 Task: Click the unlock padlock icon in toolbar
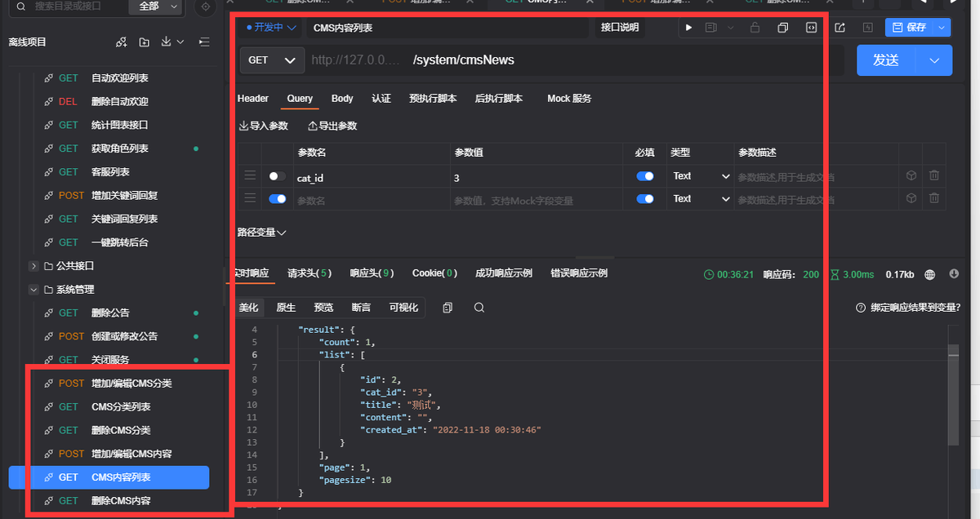pos(755,28)
